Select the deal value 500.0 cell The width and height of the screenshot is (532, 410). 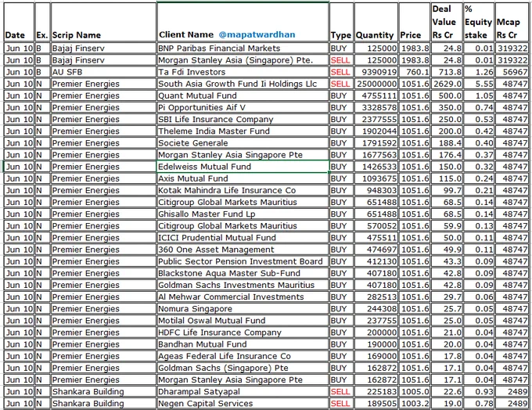point(447,95)
